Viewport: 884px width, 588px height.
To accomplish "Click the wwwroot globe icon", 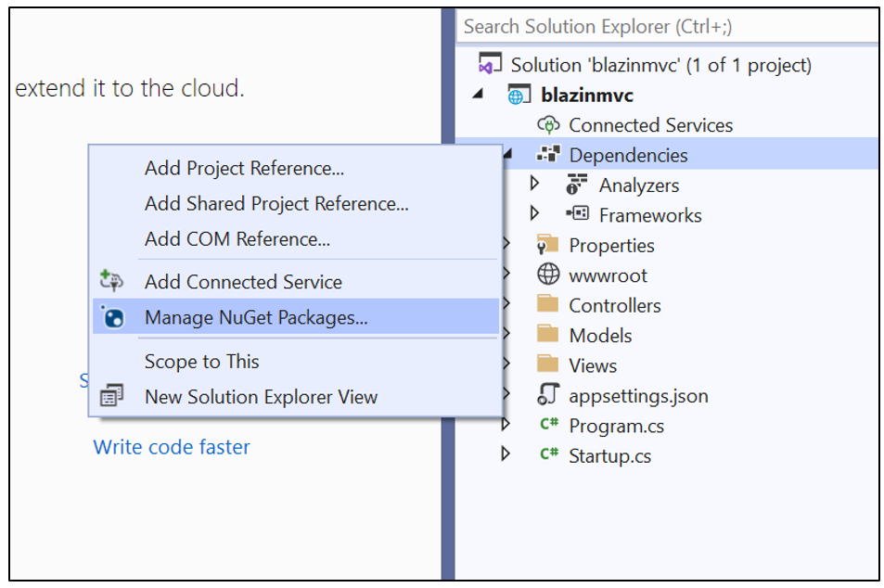I will click(x=548, y=275).
